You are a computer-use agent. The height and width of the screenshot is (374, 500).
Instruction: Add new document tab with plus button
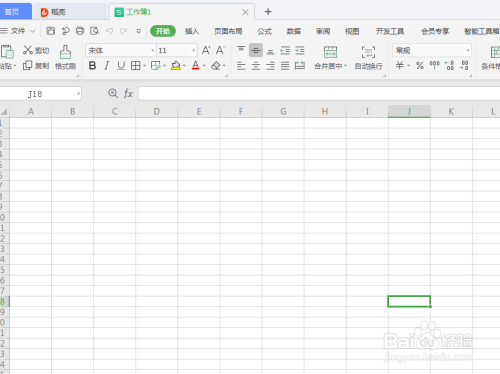click(x=268, y=12)
